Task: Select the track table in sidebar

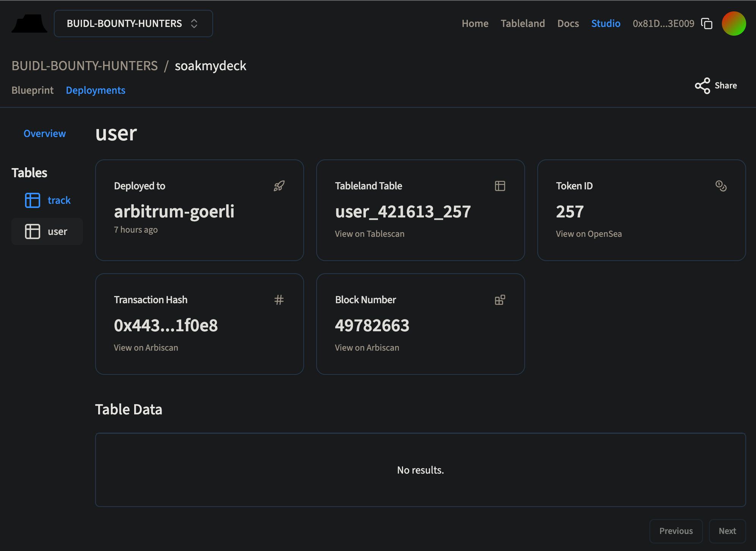Action: coord(59,200)
